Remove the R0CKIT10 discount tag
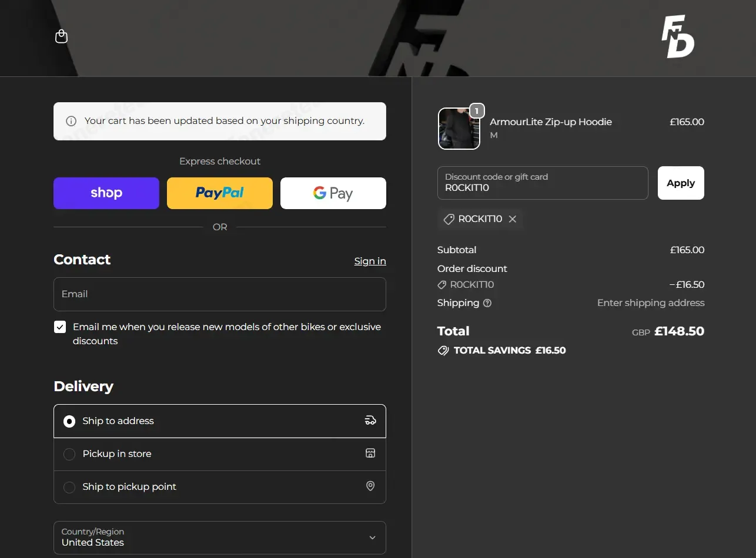 (x=513, y=219)
